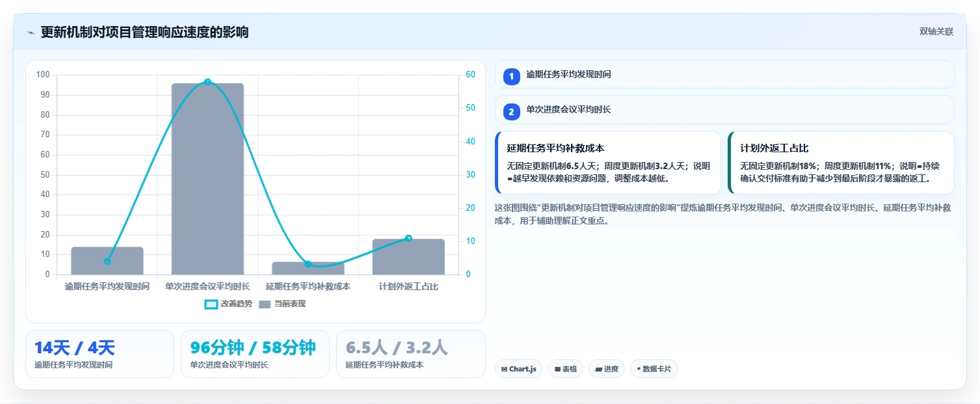Click the description paragraph starting 这张图围绕
980x404 pixels.
722,214
